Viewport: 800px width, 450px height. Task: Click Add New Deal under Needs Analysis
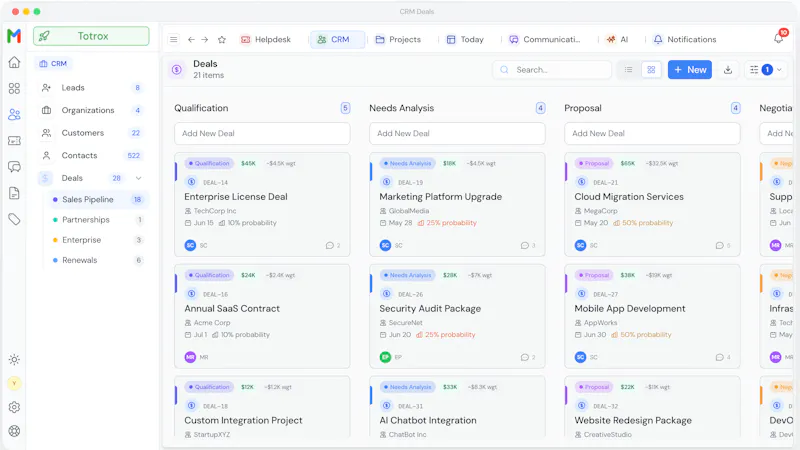(457, 134)
